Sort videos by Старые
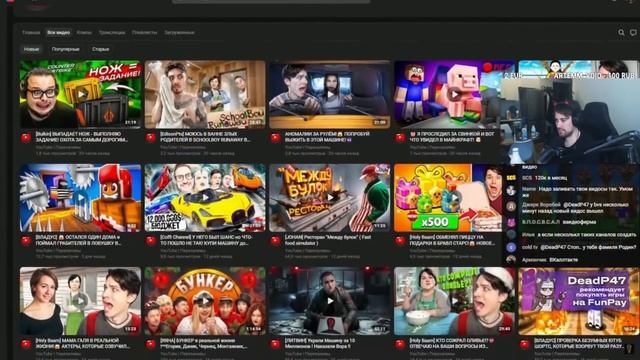The image size is (640, 360). click(100, 49)
